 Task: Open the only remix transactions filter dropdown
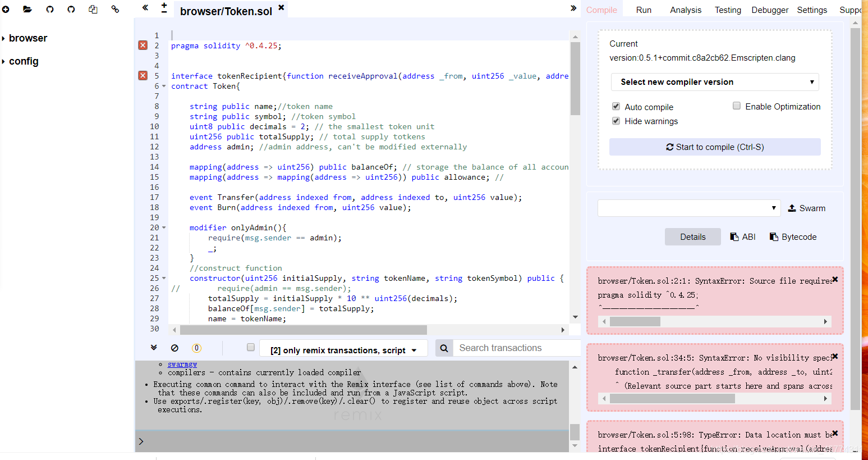343,350
